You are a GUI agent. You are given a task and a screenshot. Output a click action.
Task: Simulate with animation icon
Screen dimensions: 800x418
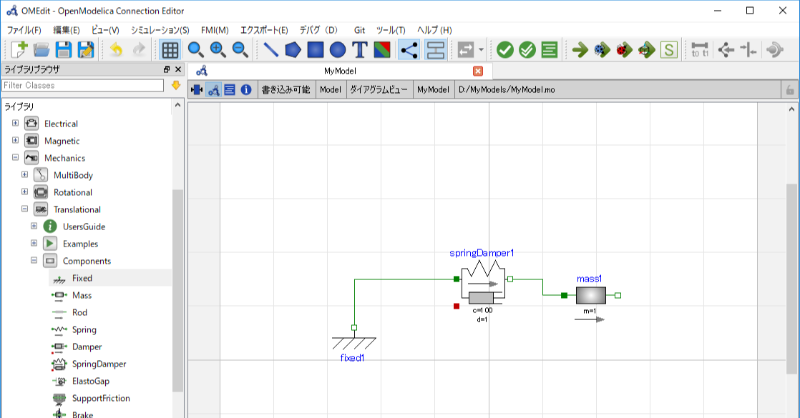647,50
